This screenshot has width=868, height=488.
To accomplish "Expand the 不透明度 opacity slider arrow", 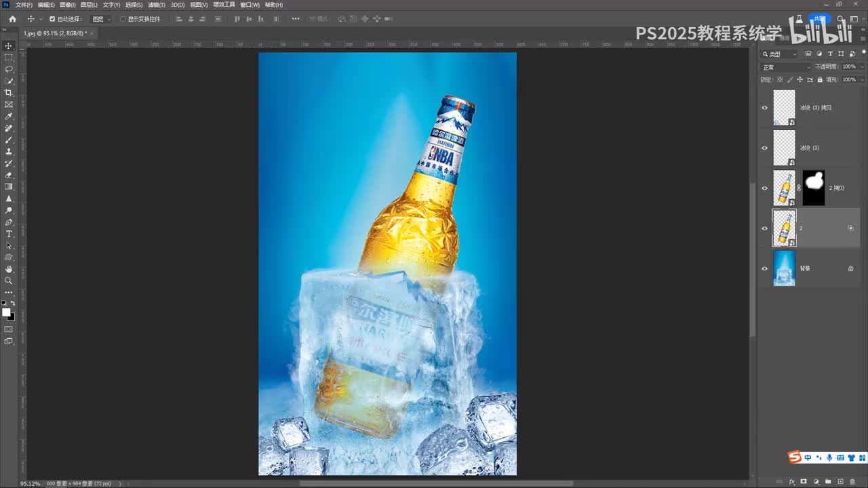I will (862, 67).
